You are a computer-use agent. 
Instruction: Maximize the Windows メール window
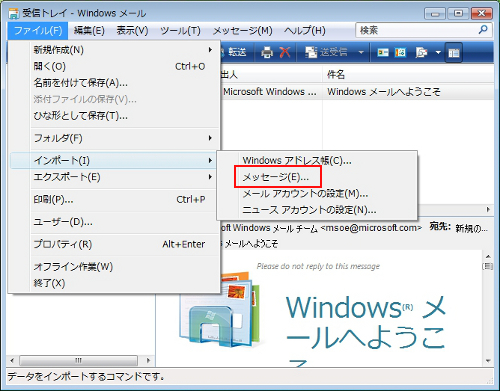(x=458, y=14)
